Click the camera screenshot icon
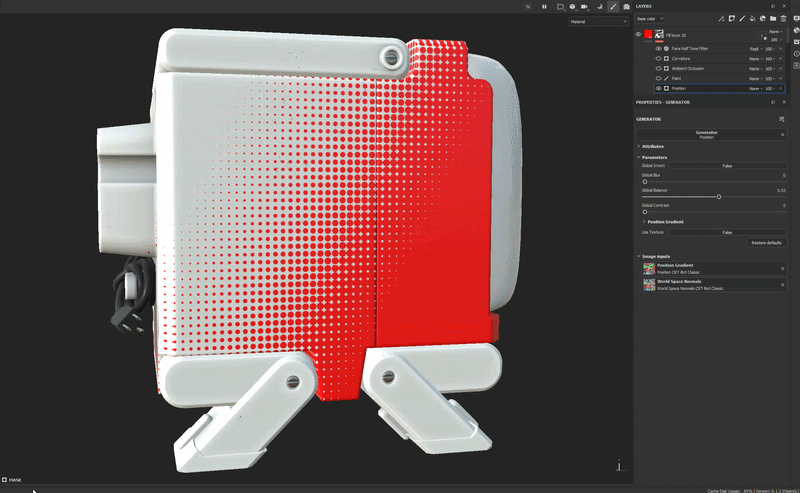Screen dimensions: 800x493 (x=626, y=6)
